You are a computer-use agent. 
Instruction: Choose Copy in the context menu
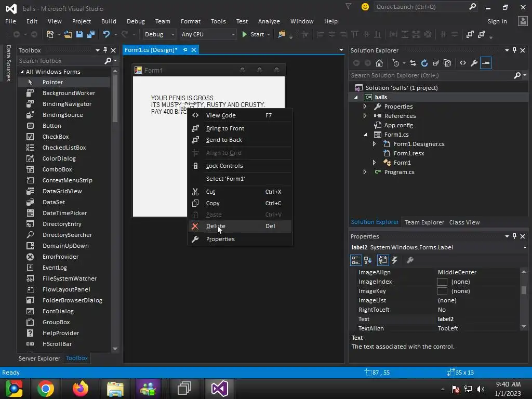point(240,203)
